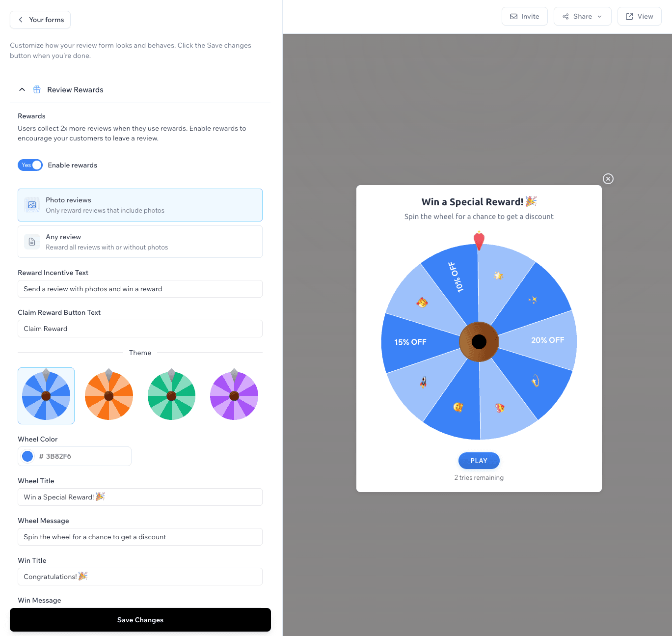Go back to Your forms
This screenshot has width=672, height=636.
point(41,20)
